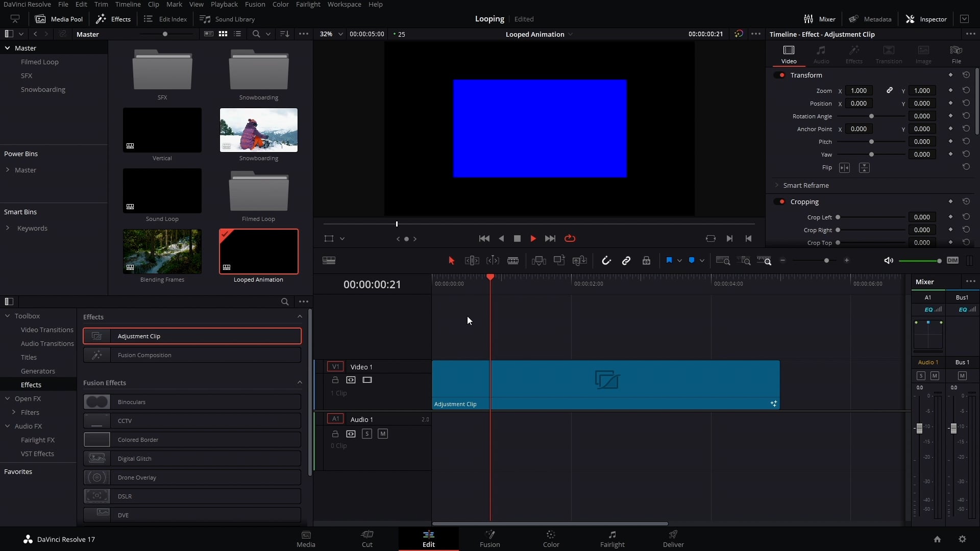Select the Drone Overlay effect
Image resolution: width=980 pixels, height=551 pixels.
[x=192, y=477]
